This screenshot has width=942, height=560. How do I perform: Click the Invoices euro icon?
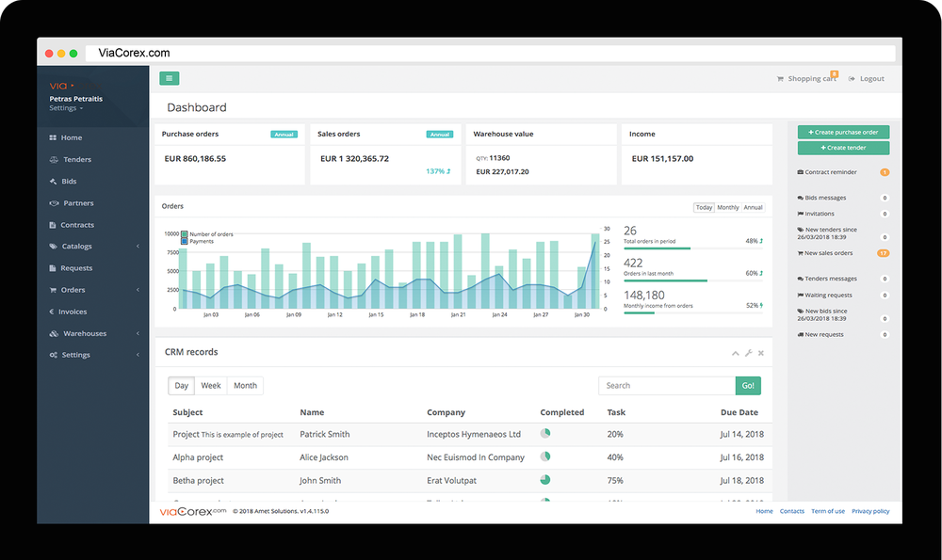tap(51, 312)
